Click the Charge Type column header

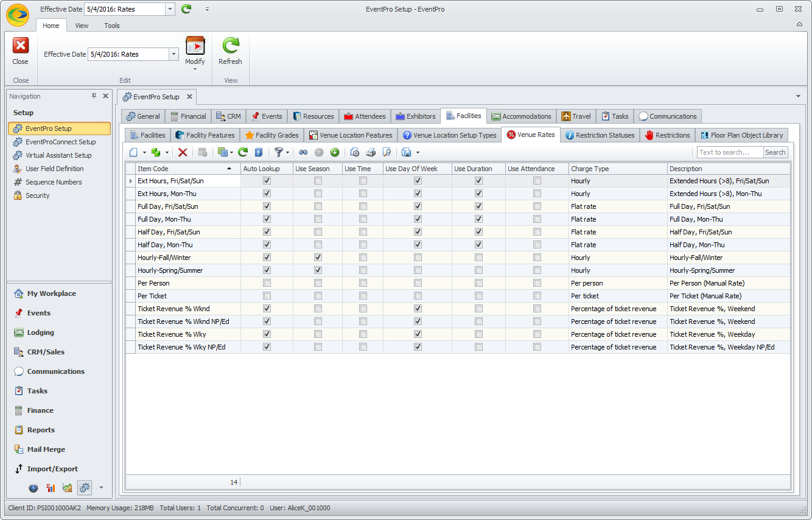point(618,169)
